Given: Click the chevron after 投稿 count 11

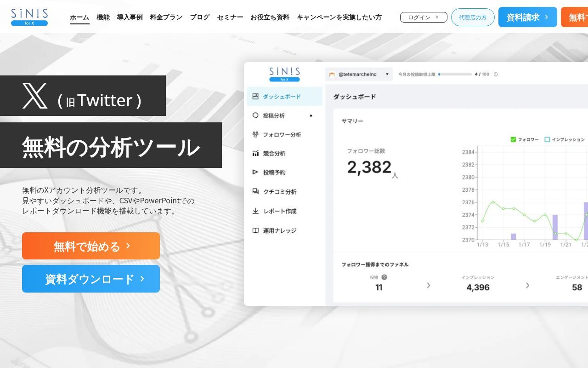Looking at the screenshot, I should [x=428, y=285].
